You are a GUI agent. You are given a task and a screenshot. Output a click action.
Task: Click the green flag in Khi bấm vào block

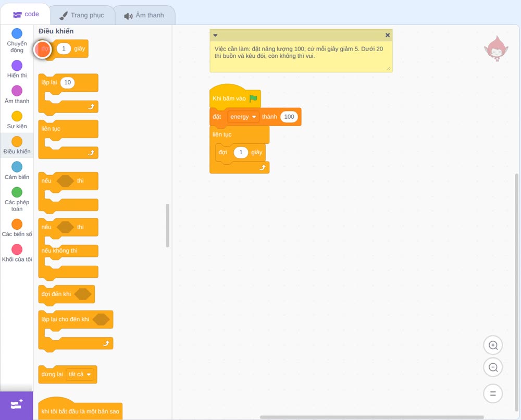point(254,98)
